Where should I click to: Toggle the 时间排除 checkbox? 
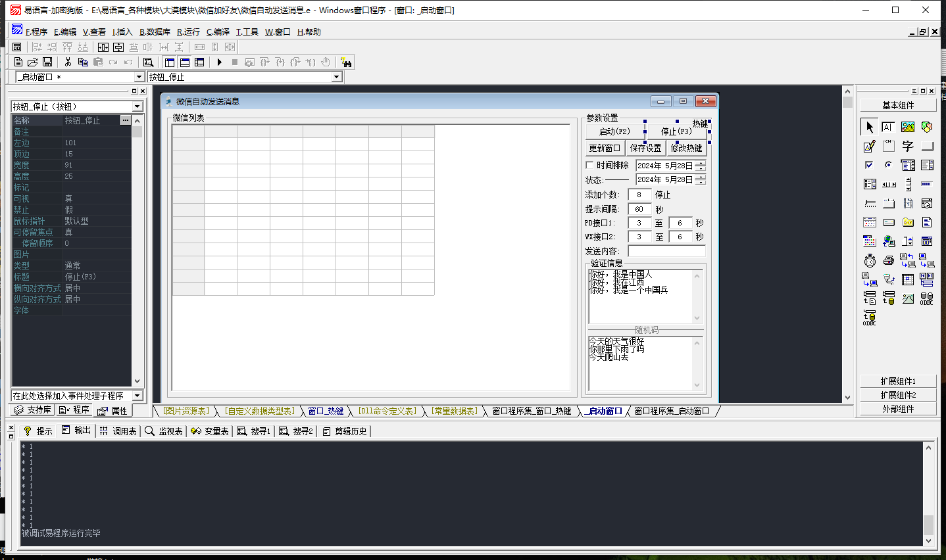tap(589, 165)
